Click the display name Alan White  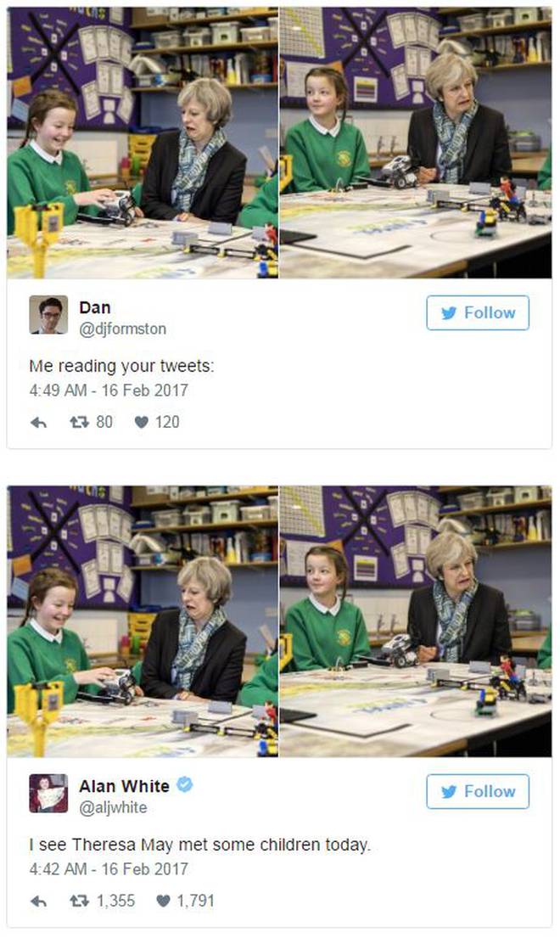pyautogui.click(x=125, y=786)
